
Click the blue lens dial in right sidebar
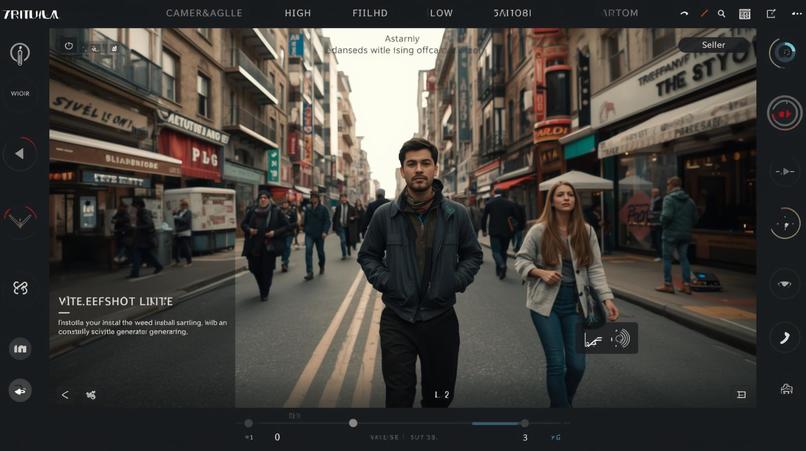coord(784,52)
